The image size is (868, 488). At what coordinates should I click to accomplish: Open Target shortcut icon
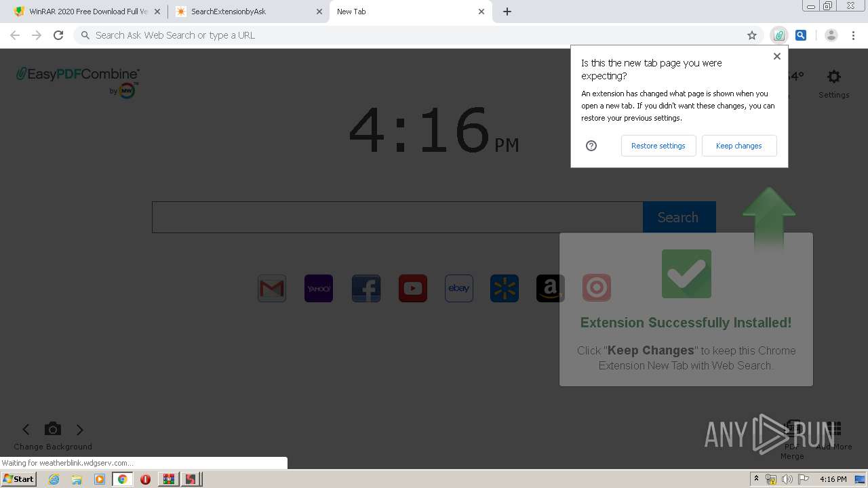[x=597, y=288]
